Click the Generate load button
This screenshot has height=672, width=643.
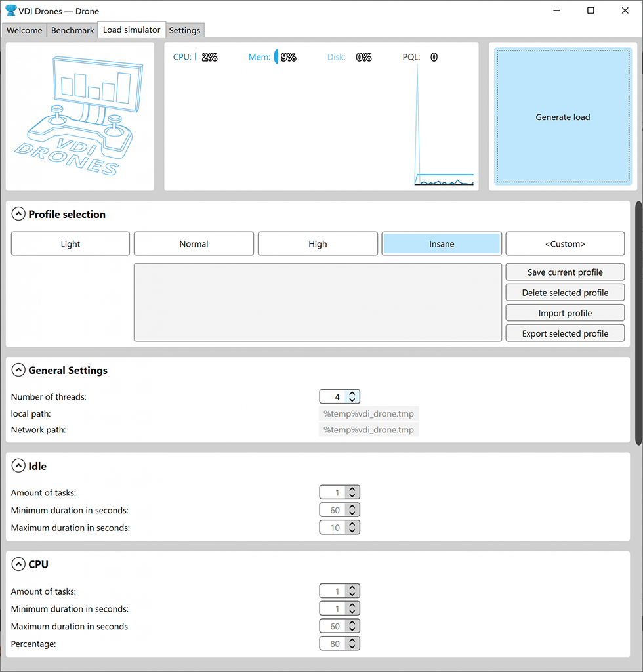(x=562, y=117)
